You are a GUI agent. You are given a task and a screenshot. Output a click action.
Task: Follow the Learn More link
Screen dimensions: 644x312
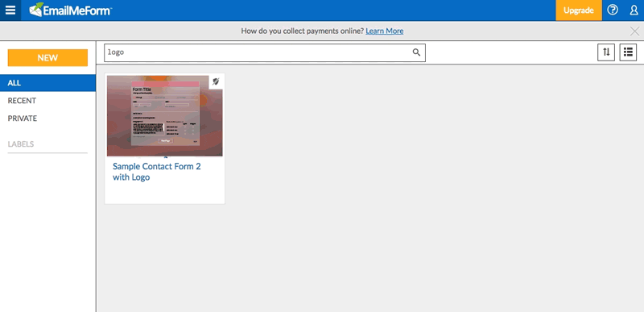pos(385,31)
